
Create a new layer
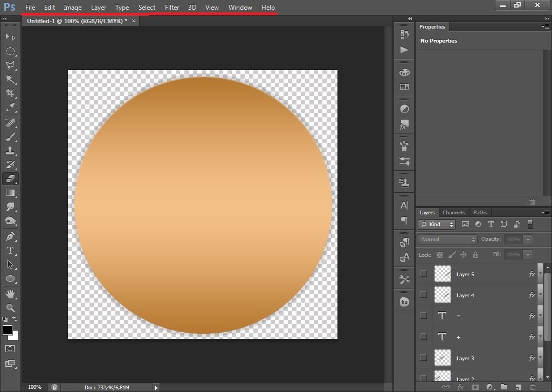point(518,387)
